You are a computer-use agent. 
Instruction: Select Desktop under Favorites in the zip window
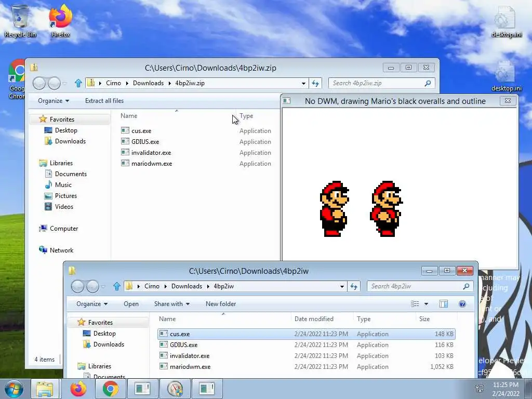(61, 130)
